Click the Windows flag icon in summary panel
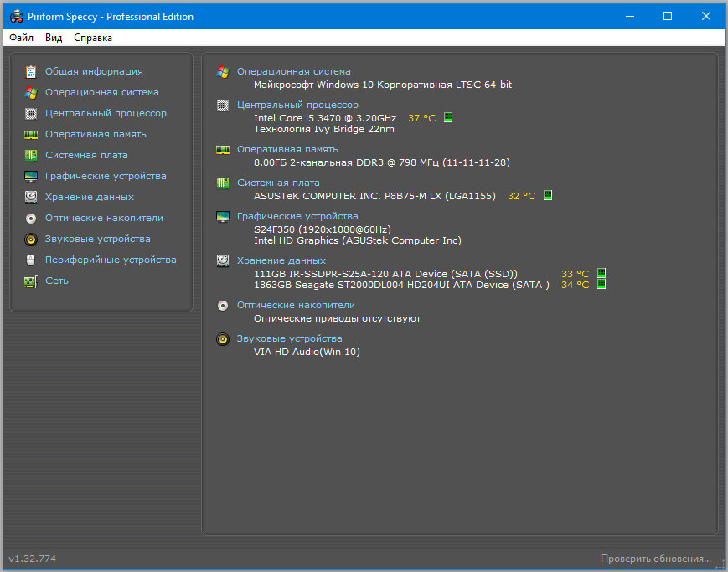The image size is (728, 572). pyautogui.click(x=223, y=71)
